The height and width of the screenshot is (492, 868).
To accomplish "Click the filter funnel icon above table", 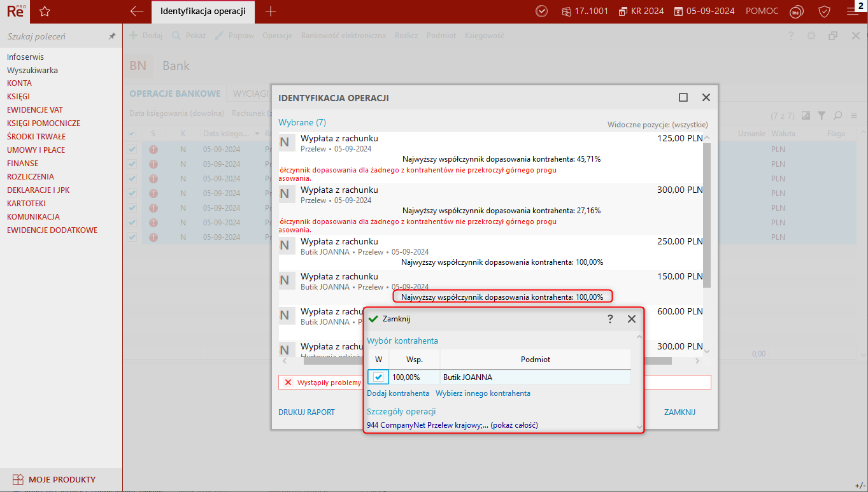I will (822, 115).
